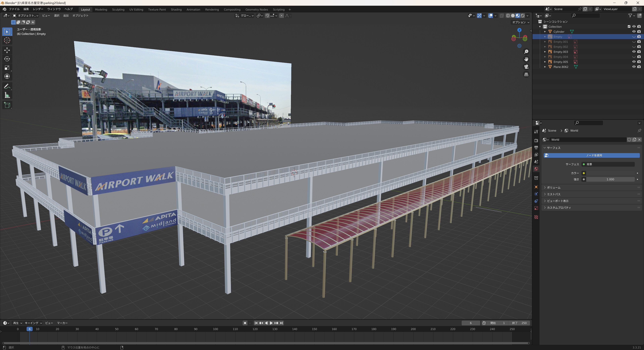Expand the ボリューム panel

click(x=592, y=187)
